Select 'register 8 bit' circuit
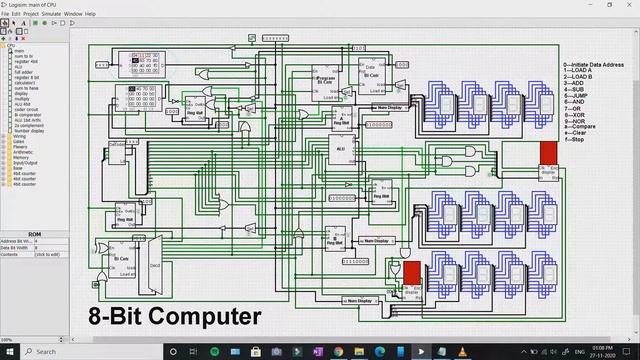This screenshot has width=640, height=360. (x=27, y=77)
